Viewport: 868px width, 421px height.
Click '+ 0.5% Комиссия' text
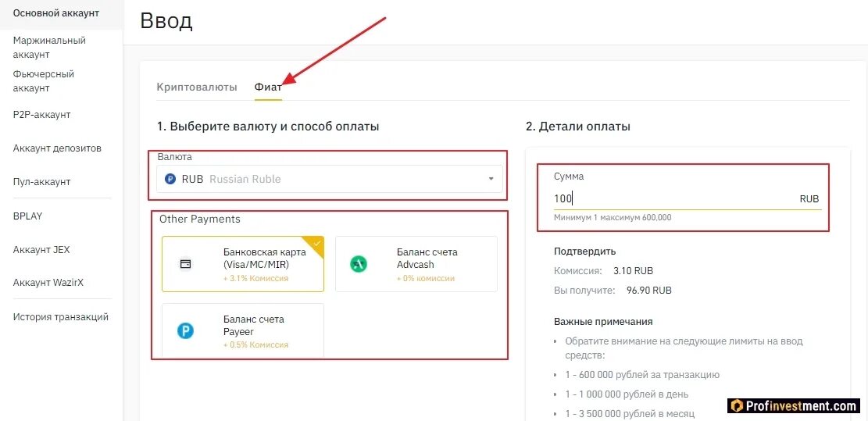pos(255,344)
